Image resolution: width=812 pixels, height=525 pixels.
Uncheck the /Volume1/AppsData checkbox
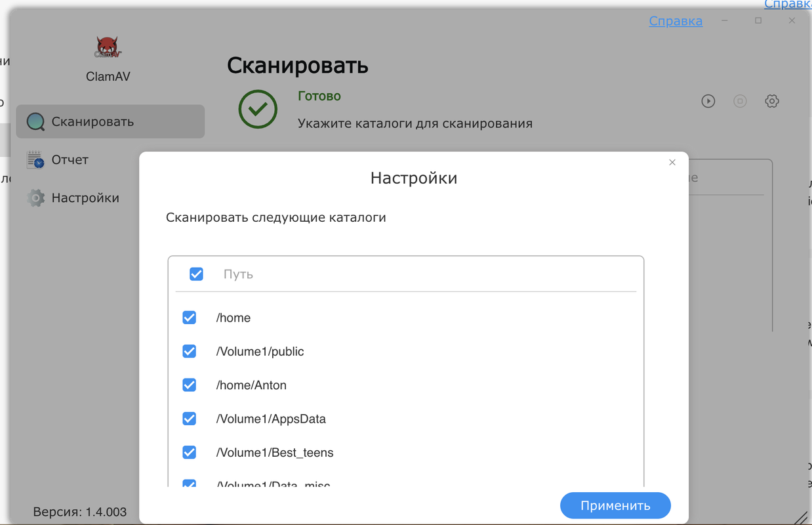click(x=189, y=418)
